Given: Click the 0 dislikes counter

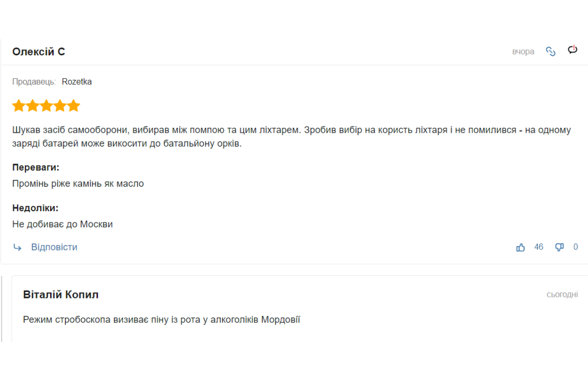Looking at the screenshot, I should pyautogui.click(x=576, y=247).
